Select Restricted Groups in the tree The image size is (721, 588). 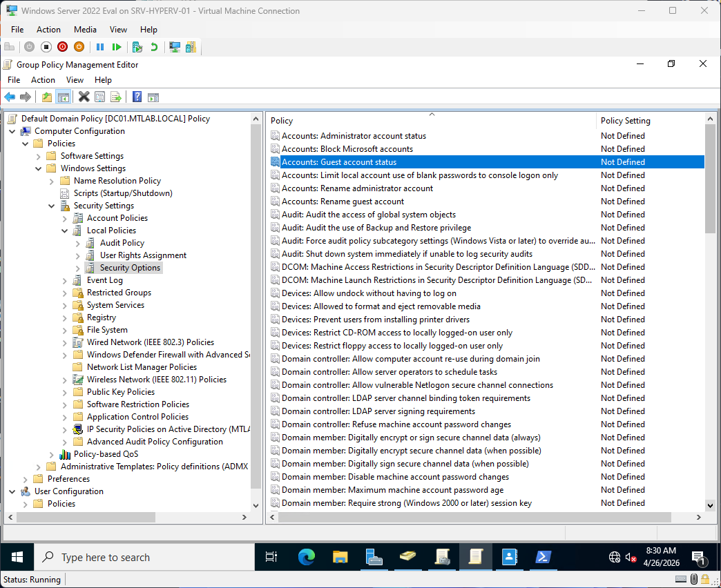pyautogui.click(x=119, y=293)
